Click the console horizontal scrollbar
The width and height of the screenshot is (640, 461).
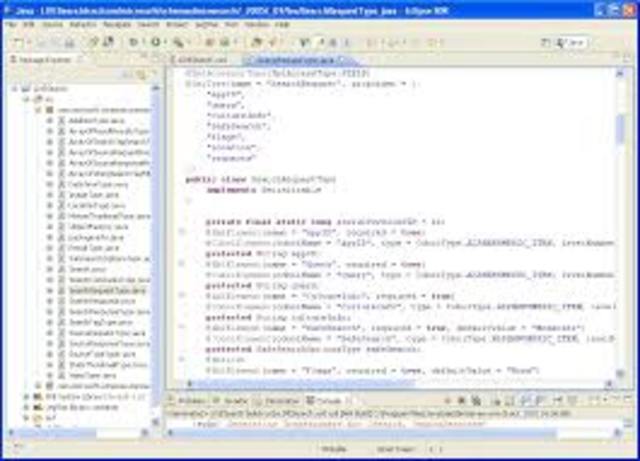point(394,433)
